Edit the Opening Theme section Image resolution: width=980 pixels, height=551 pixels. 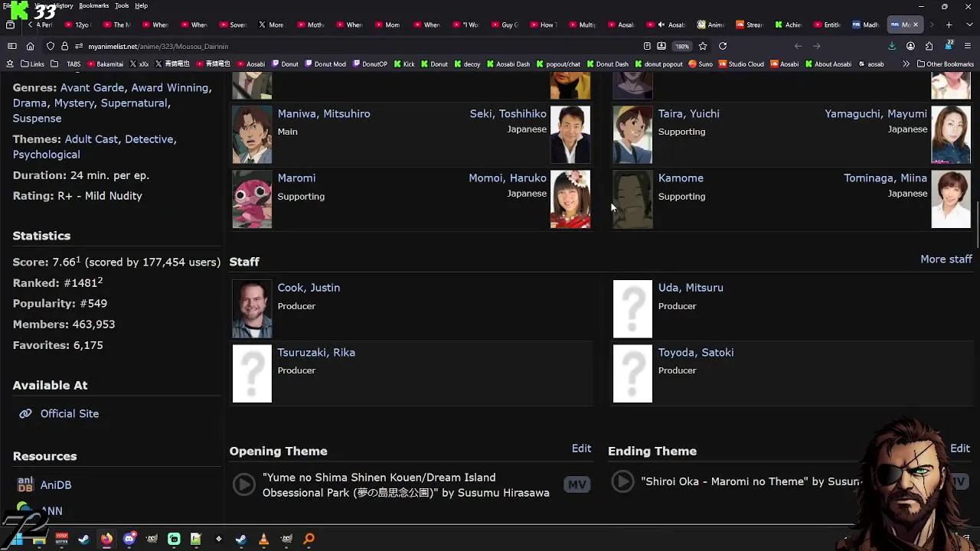tap(581, 448)
